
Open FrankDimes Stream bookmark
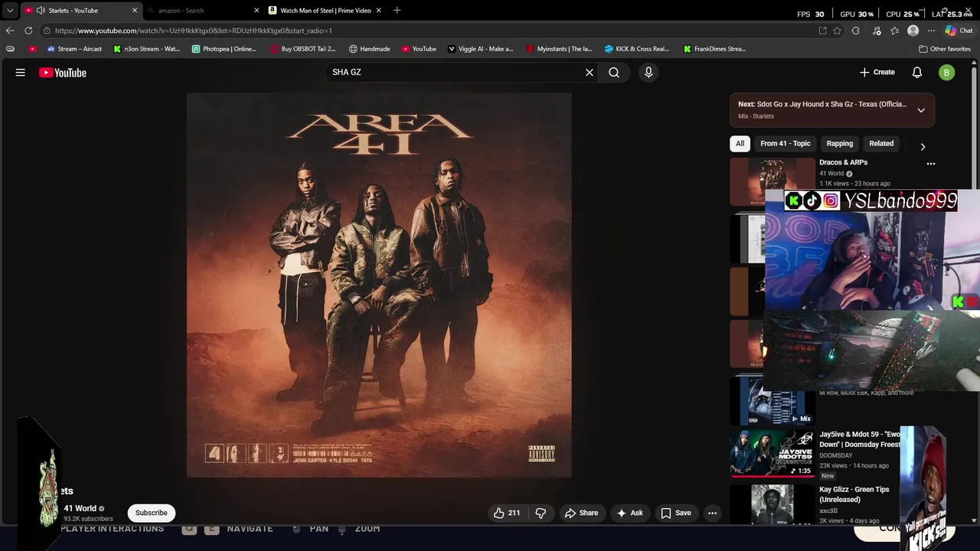point(714,49)
